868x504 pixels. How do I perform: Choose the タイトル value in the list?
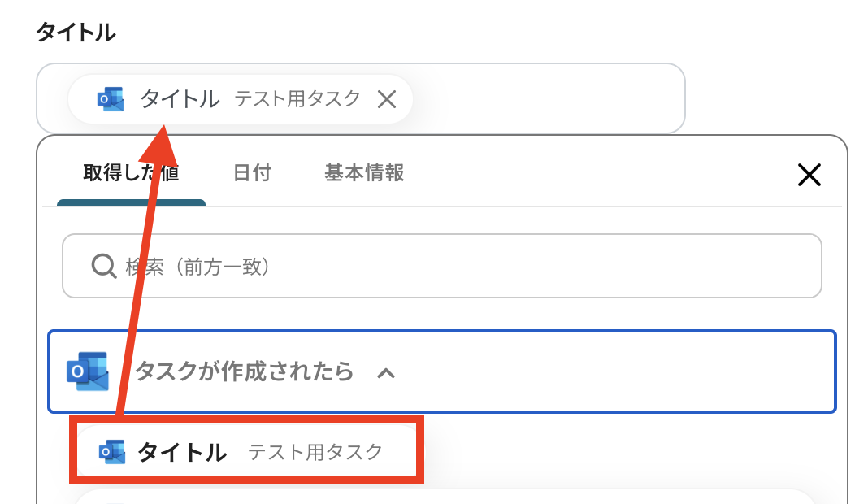point(182,452)
